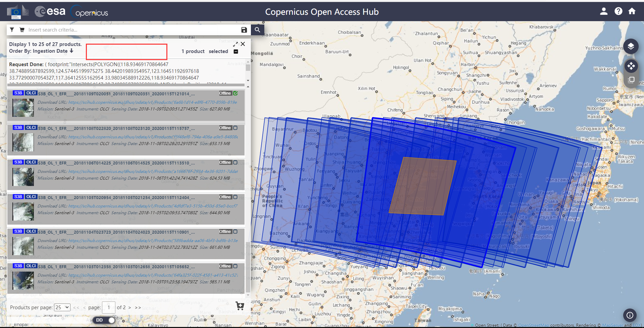644x328 pixels.
Task: Open the products per page dropdown
Action: pos(62,307)
